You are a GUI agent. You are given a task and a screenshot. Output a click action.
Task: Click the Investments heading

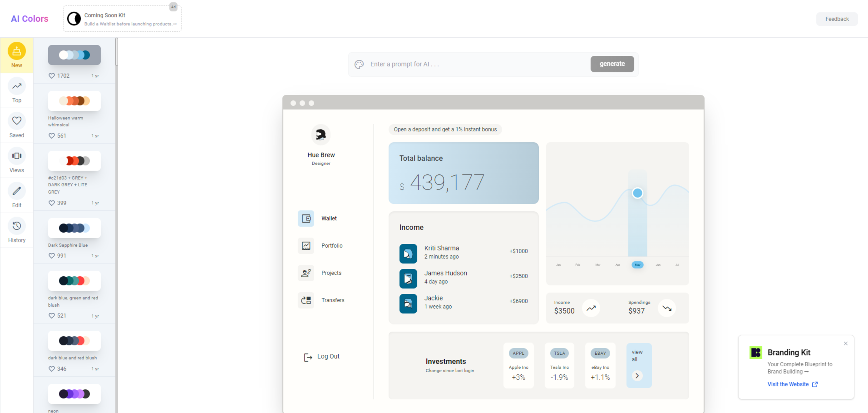pos(446,361)
